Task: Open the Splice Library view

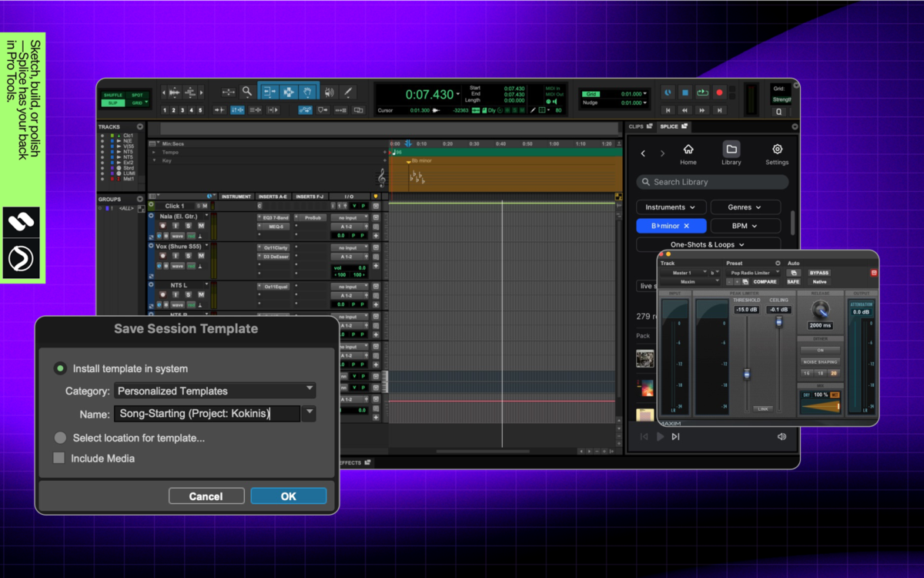Action: click(x=731, y=151)
